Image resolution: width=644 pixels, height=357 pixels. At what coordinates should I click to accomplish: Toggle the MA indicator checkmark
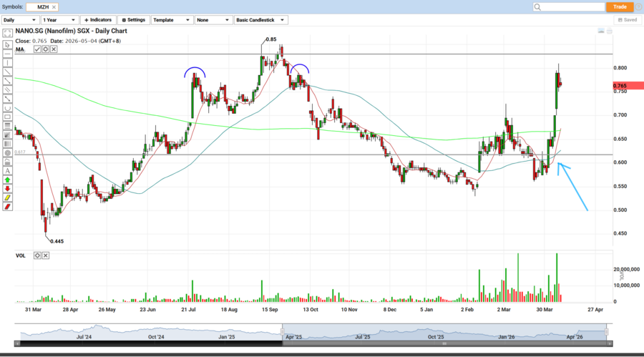(x=36, y=49)
